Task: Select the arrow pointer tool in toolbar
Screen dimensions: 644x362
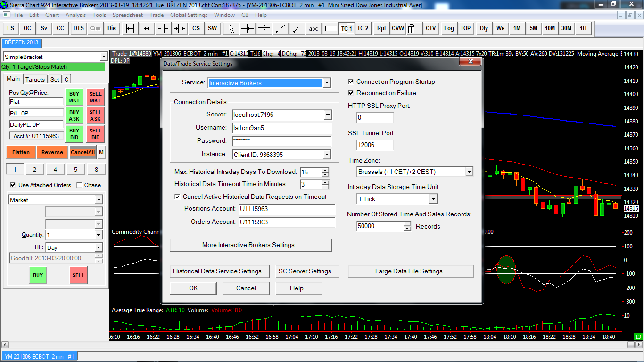Action: coord(231,28)
